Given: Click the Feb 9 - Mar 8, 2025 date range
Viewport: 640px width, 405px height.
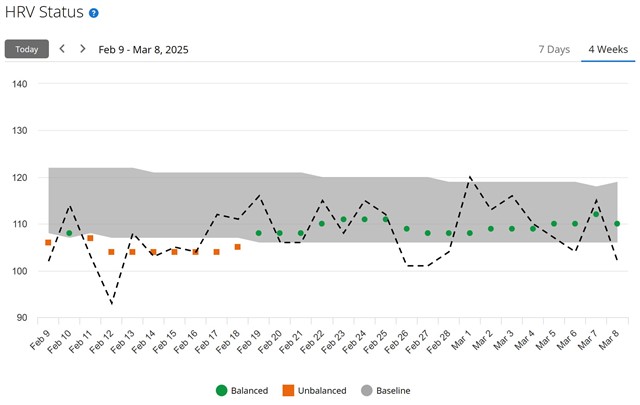Looking at the screenshot, I should [143, 49].
